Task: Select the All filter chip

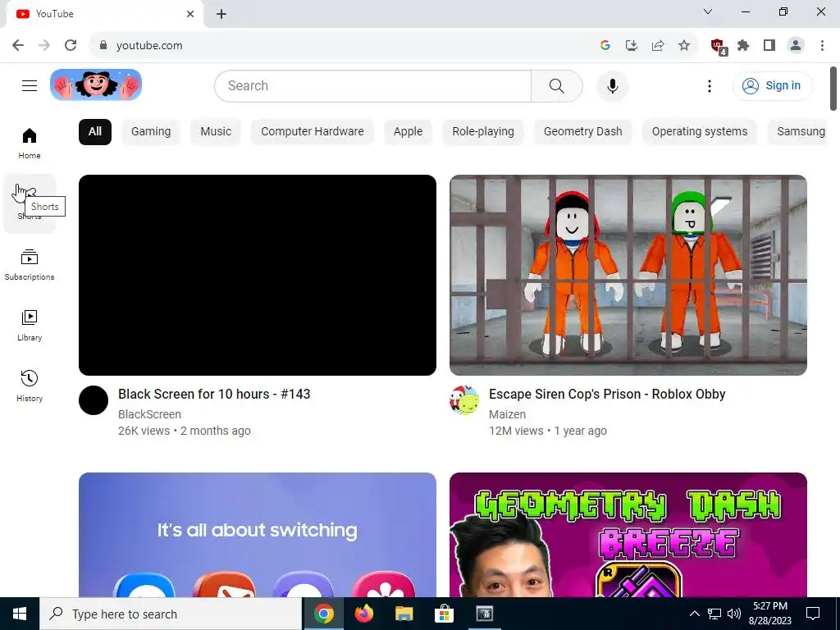Action: coord(95,132)
